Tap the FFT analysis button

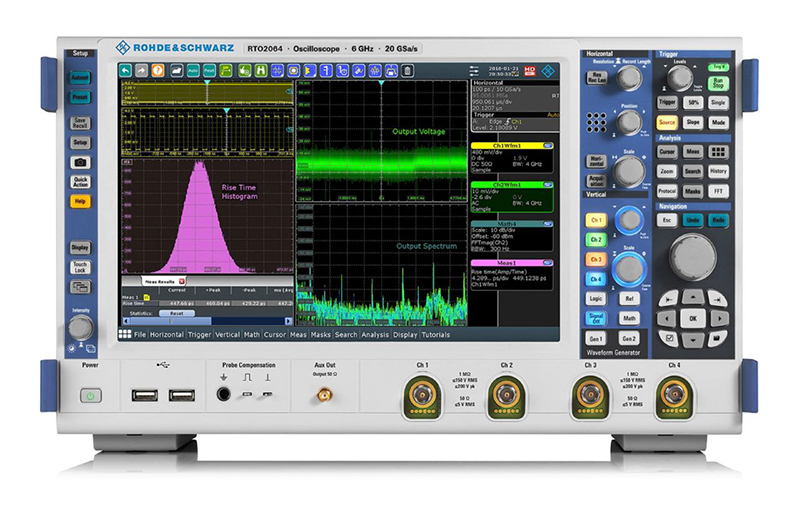click(x=718, y=191)
